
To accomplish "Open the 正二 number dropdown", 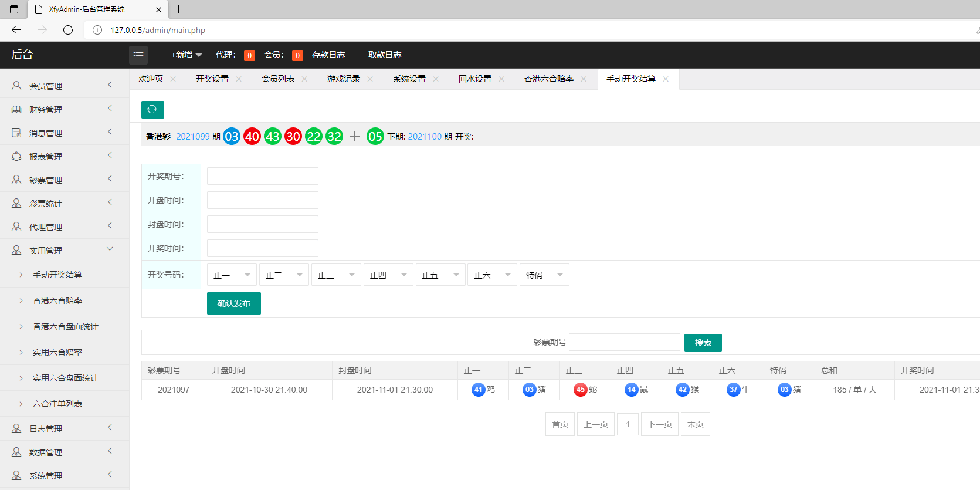I will [x=284, y=275].
